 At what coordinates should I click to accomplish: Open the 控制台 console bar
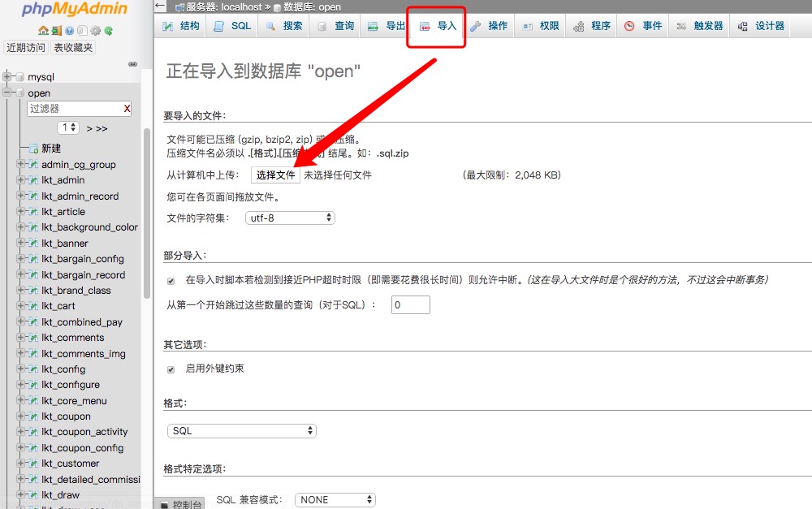181,504
